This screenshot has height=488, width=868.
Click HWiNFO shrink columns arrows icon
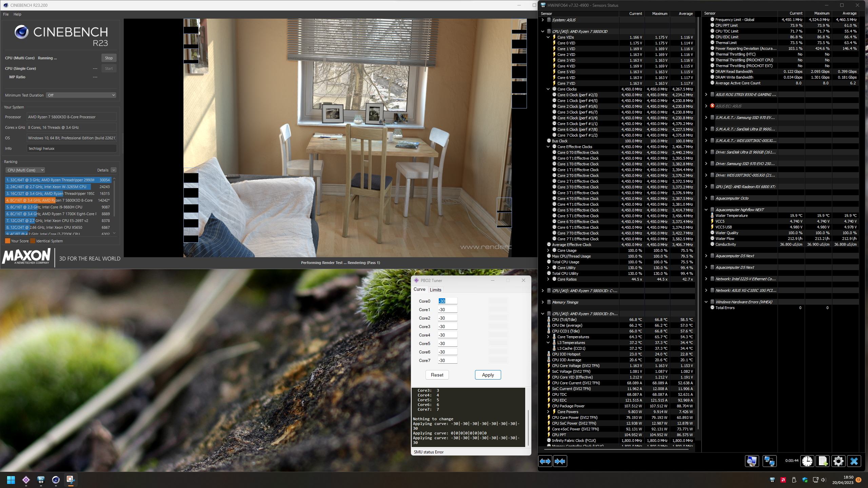(560, 461)
